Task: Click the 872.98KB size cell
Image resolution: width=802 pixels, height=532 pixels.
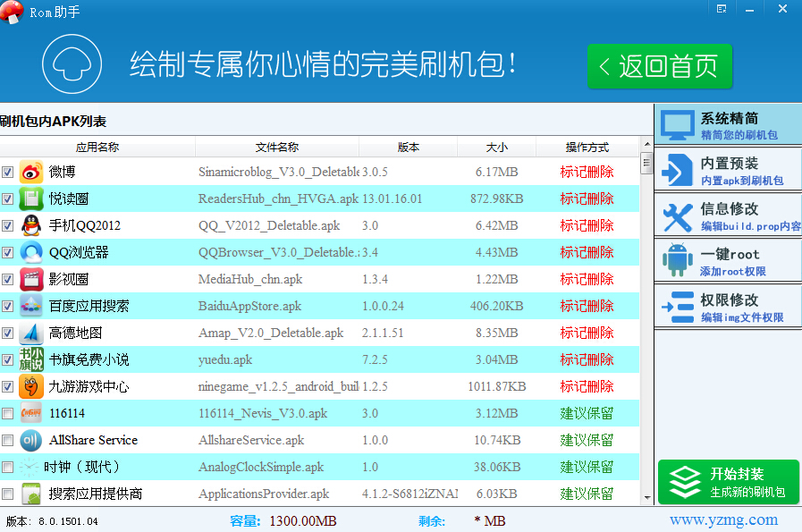Action: 496,198
